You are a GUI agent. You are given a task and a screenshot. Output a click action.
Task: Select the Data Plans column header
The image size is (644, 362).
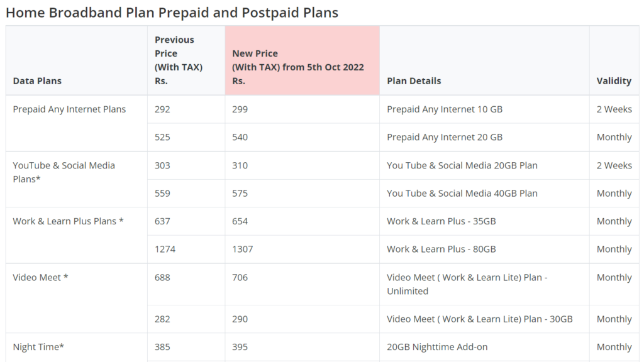point(76,61)
